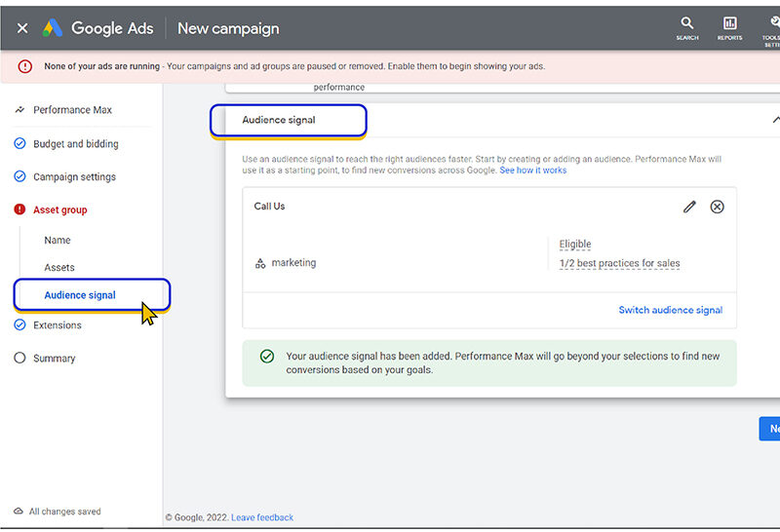
Task: Select the Performance Max trend icon in the sidebar
Action: pyautogui.click(x=19, y=110)
